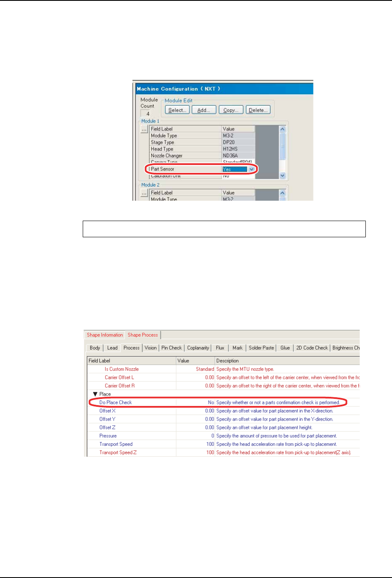Screen dimensions: 392x578
Task: Open the Vision tab
Action: pos(150,348)
